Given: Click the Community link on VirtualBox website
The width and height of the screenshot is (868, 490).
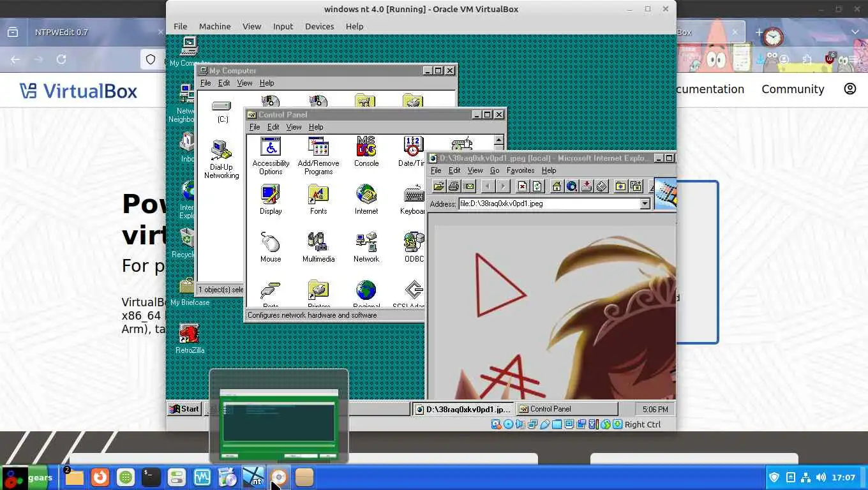Looking at the screenshot, I should (793, 89).
